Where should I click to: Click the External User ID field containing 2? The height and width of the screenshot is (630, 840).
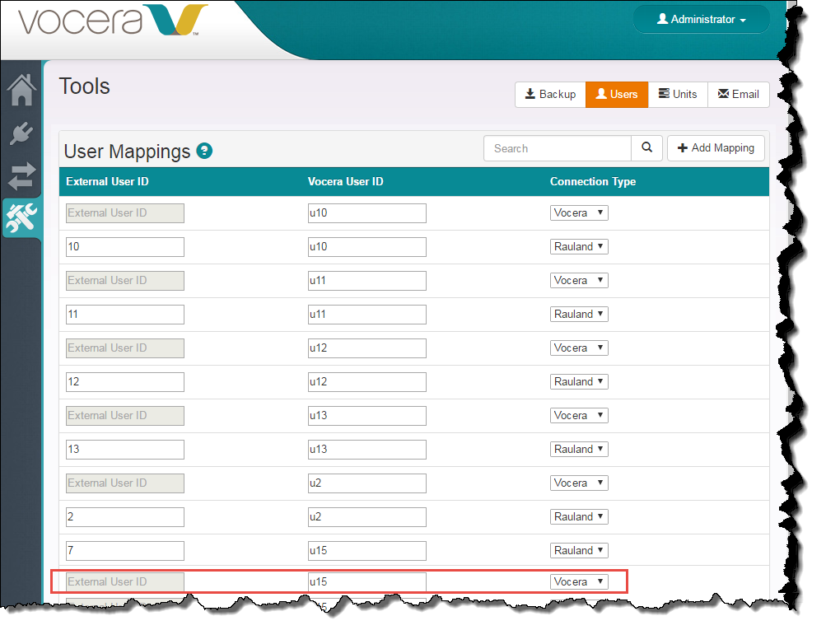tap(125, 517)
